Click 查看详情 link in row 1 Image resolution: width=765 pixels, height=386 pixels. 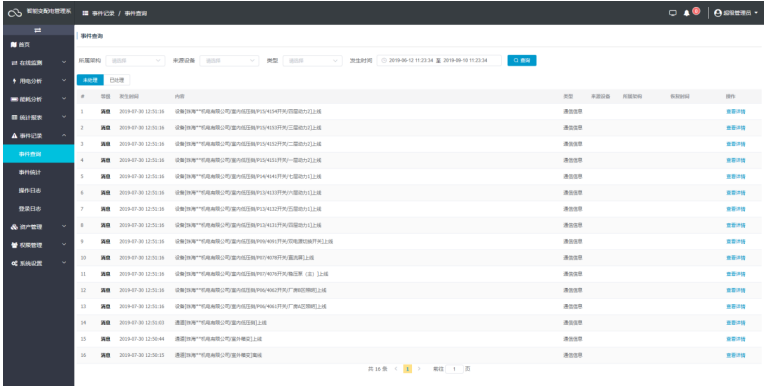pos(736,112)
